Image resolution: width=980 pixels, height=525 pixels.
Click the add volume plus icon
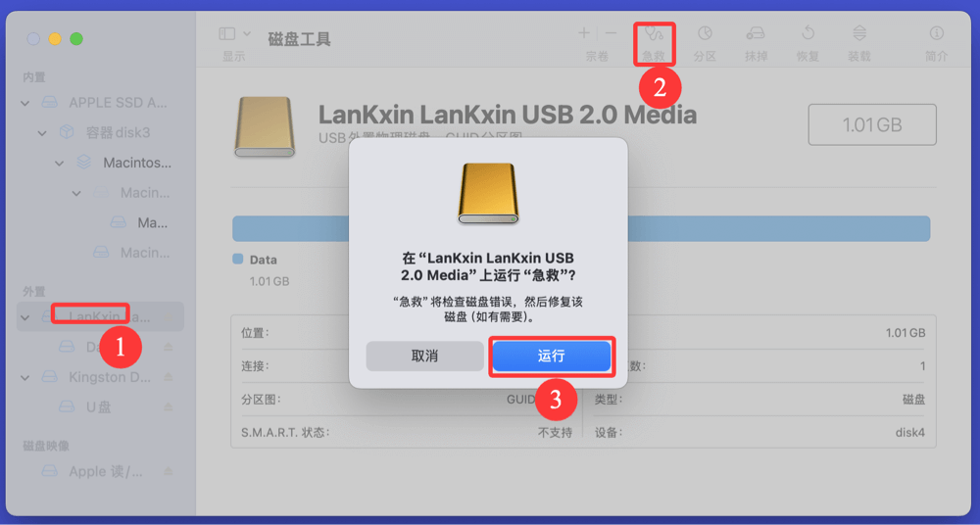(584, 33)
